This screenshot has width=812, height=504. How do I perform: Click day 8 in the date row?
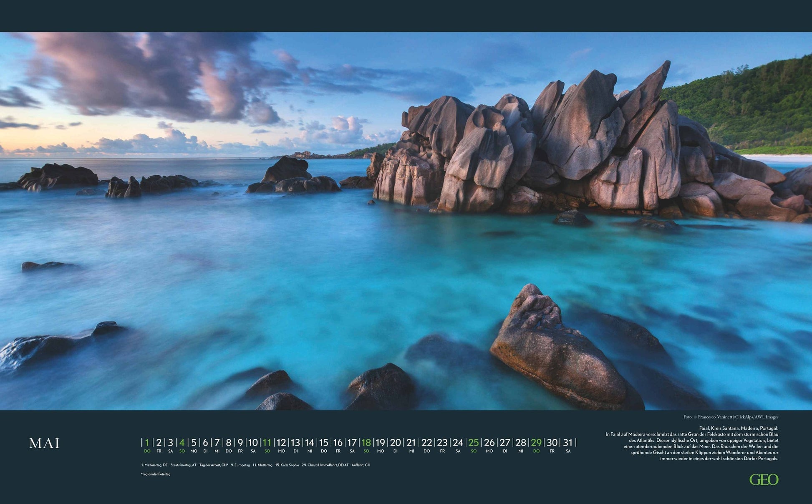[228, 443]
